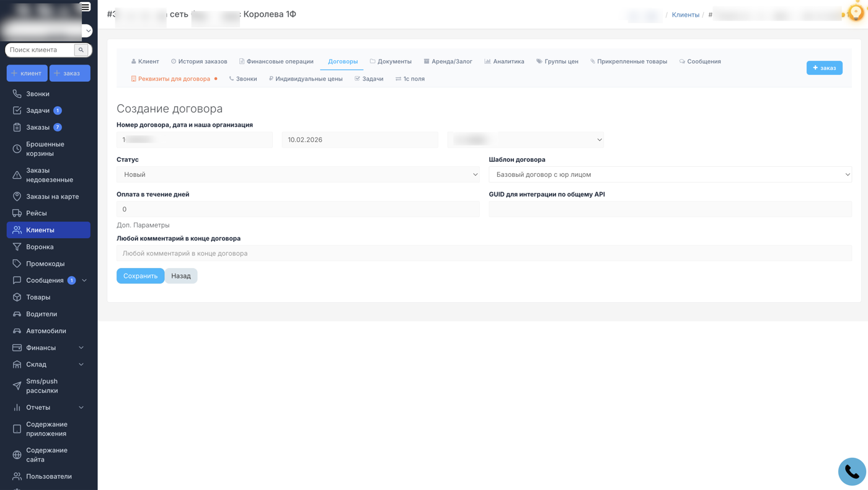Open Заказы на карте in sidebar
Viewport: 868px width, 490px height.
[52, 197]
